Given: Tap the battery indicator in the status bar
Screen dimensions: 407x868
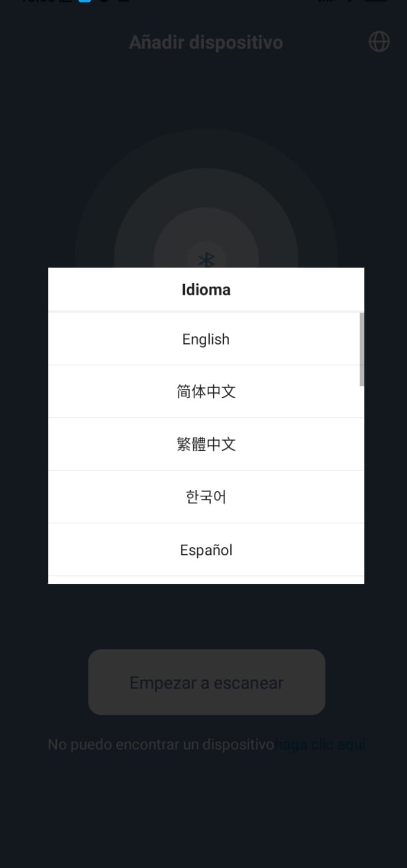Looking at the screenshot, I should pyautogui.click(x=376, y=1).
